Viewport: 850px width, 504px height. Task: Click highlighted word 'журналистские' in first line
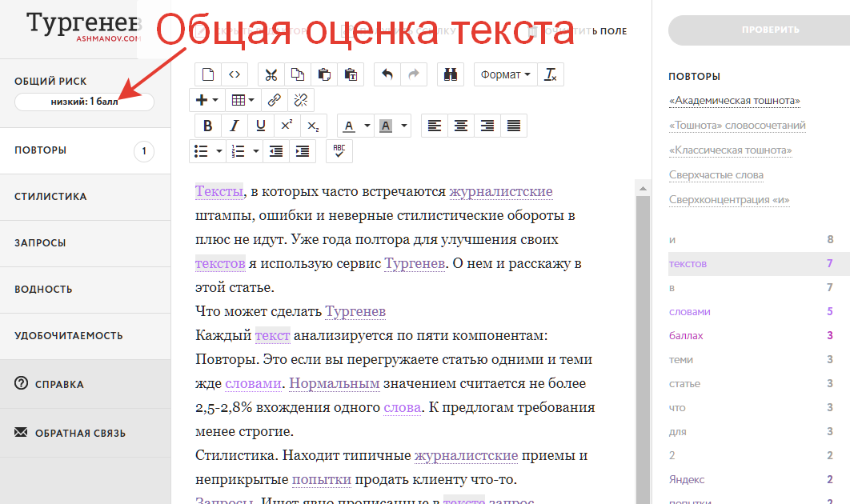[501, 192]
